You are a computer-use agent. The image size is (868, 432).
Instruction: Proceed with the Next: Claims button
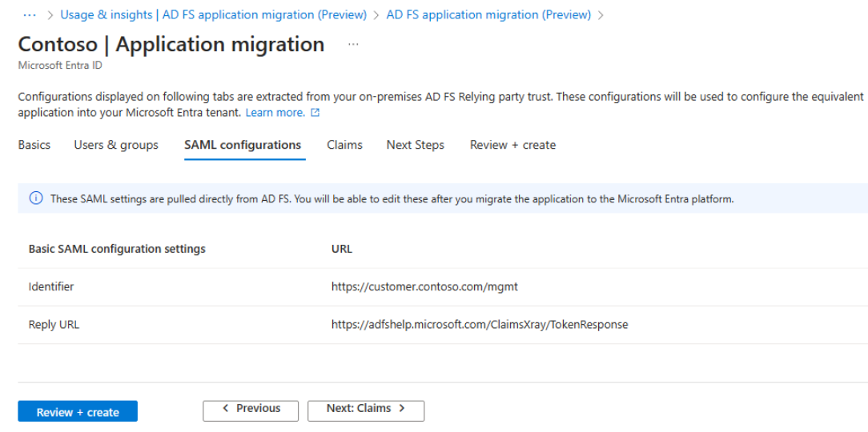click(366, 410)
